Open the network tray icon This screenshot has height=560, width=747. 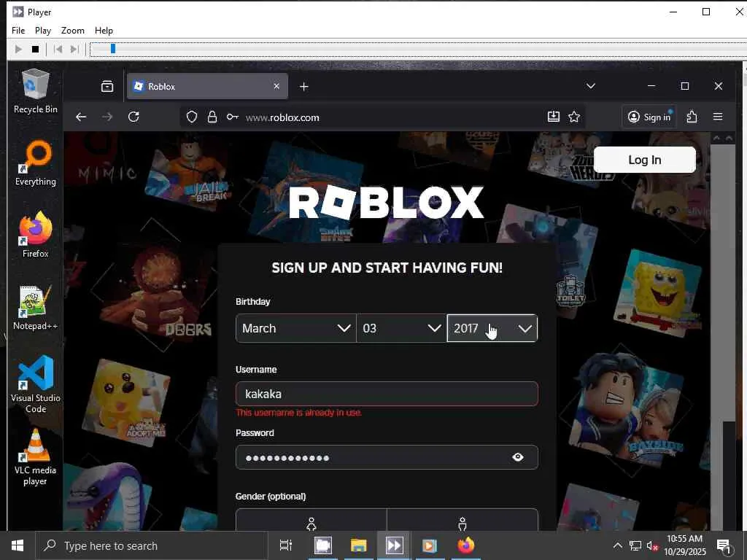coord(635,545)
